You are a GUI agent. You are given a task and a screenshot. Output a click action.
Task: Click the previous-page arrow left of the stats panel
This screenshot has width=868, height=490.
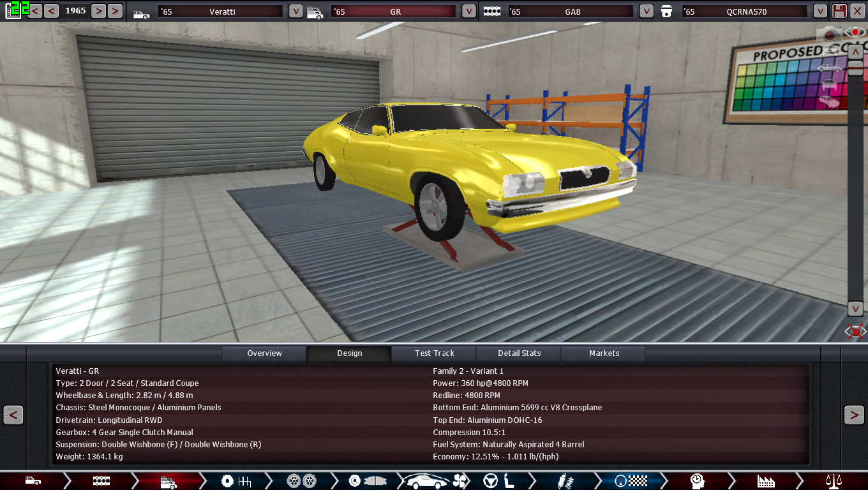tap(13, 415)
